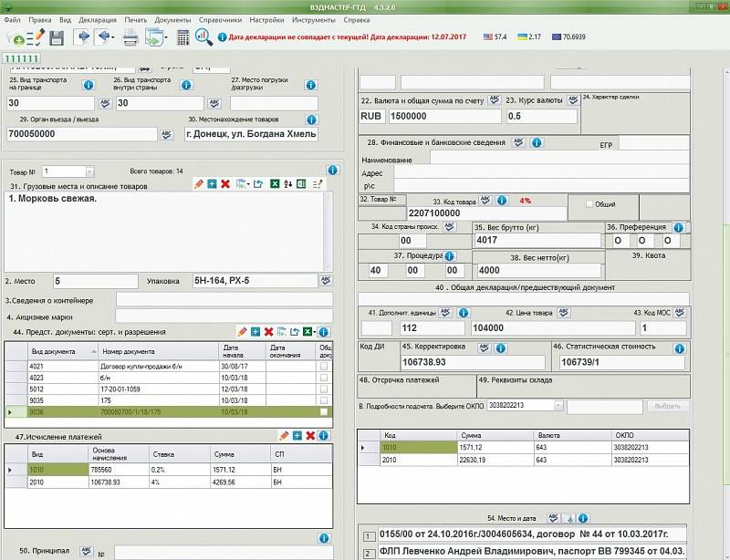Expand the ОКПО selection dropdown

coord(557,405)
